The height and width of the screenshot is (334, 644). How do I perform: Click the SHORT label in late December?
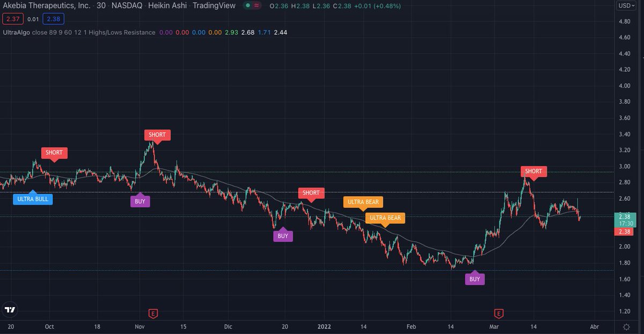(x=311, y=193)
